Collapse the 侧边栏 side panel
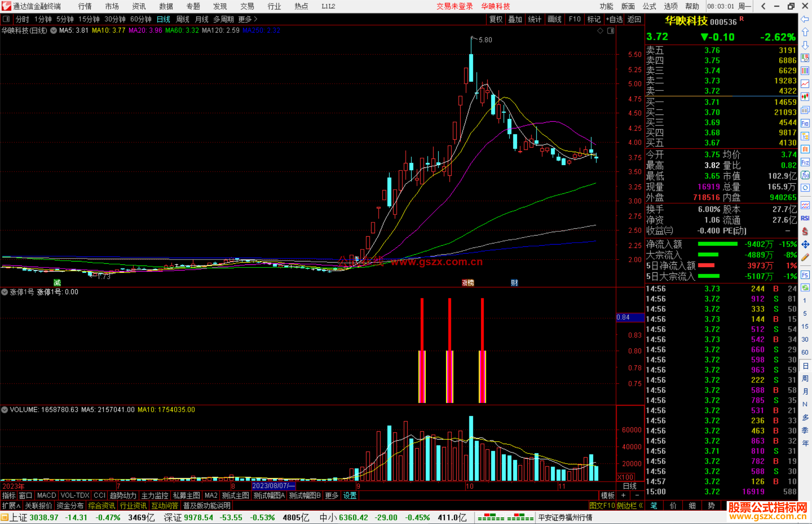 629,506
